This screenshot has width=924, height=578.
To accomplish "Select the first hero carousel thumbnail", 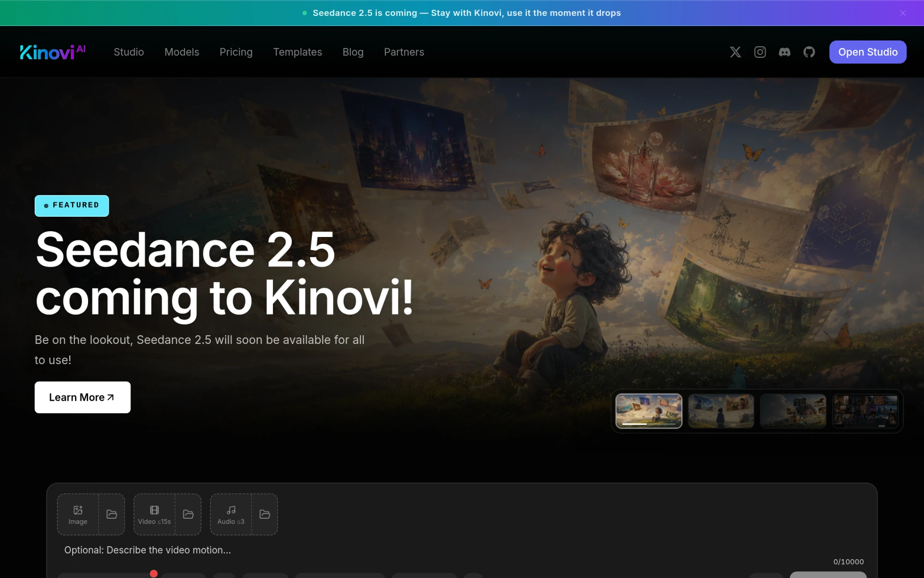I will tap(649, 411).
